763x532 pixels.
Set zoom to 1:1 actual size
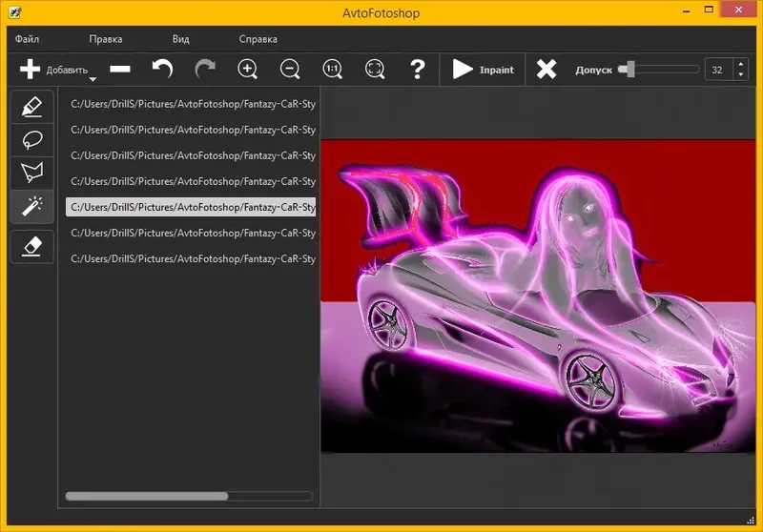[x=333, y=69]
